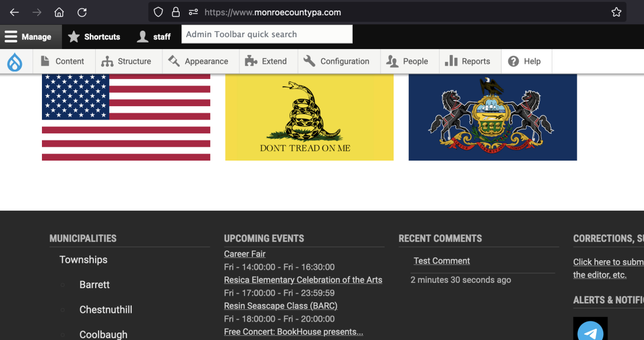Click the Upcoming Events heading

point(264,238)
